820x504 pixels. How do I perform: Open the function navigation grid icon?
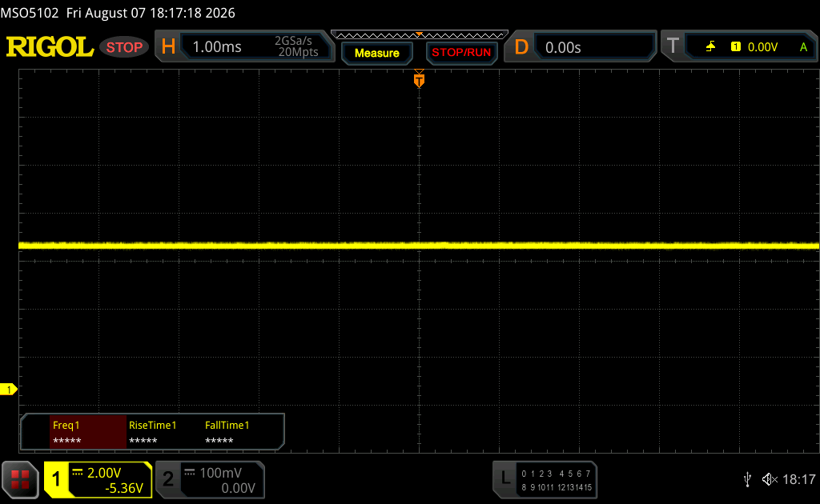tap(20, 479)
